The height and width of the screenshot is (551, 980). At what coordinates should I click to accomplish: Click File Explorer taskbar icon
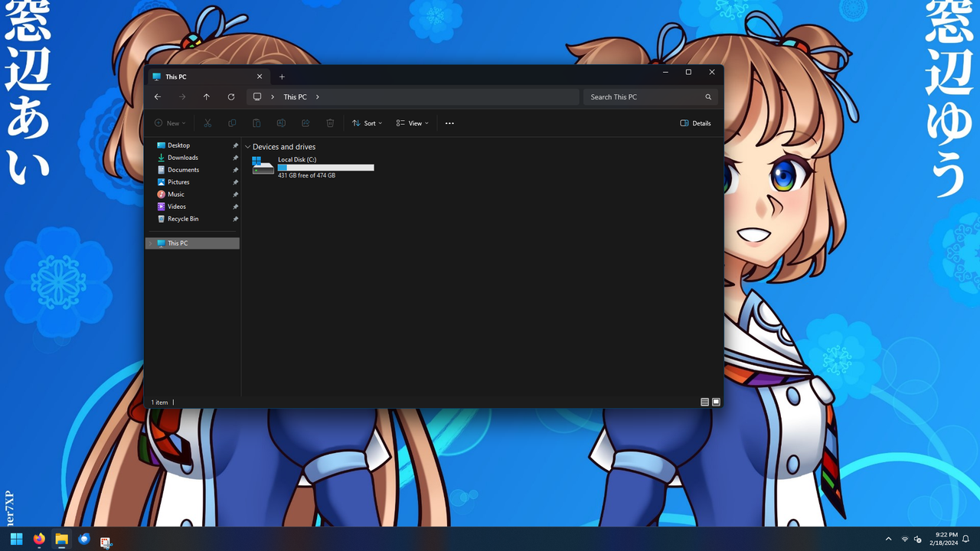pyautogui.click(x=61, y=540)
